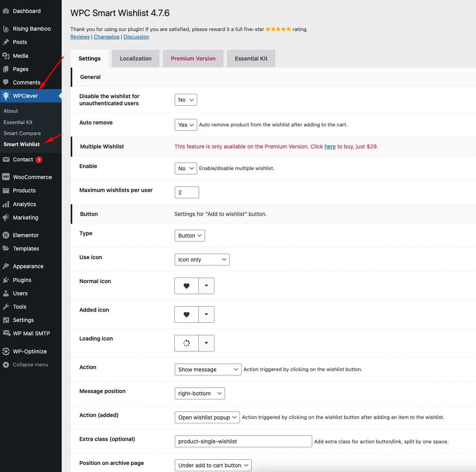
Task: Click the 'General' section heading
Action: pyautogui.click(x=90, y=77)
